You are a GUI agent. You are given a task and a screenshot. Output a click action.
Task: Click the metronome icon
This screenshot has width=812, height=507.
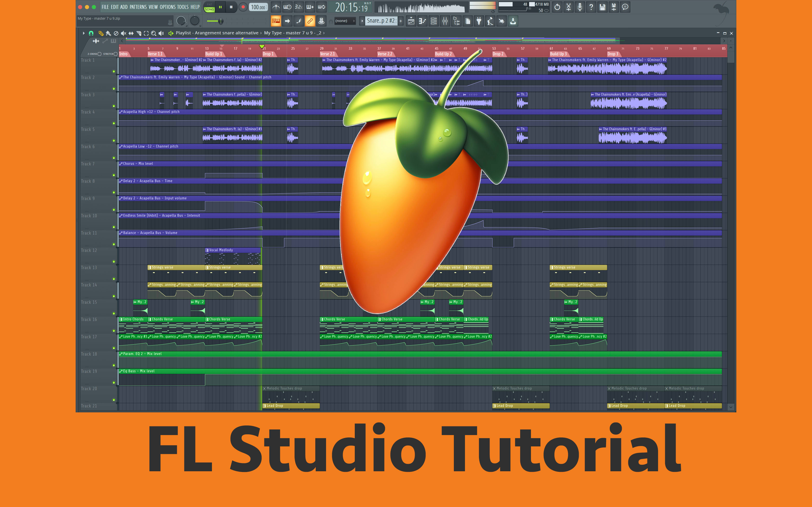point(276,7)
